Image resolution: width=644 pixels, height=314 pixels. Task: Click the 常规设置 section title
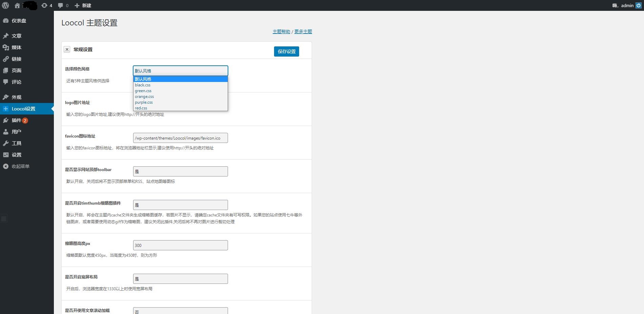[x=83, y=49]
